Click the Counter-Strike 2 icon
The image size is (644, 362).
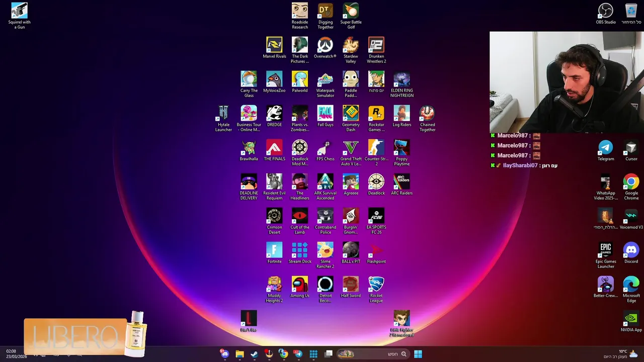[376, 152]
